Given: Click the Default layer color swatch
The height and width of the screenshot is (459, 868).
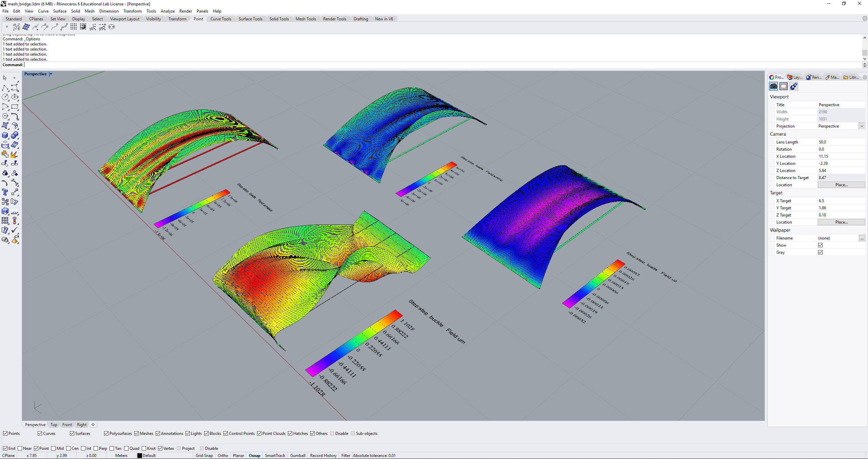Looking at the screenshot, I should [x=140, y=455].
